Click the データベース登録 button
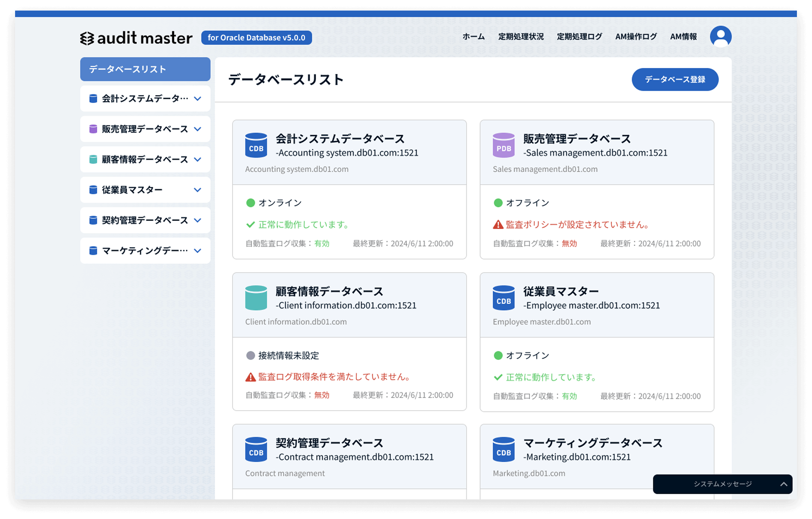The image size is (812, 519). point(675,80)
